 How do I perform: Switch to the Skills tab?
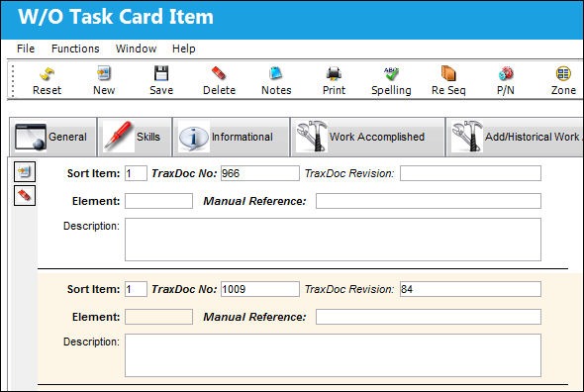135,137
